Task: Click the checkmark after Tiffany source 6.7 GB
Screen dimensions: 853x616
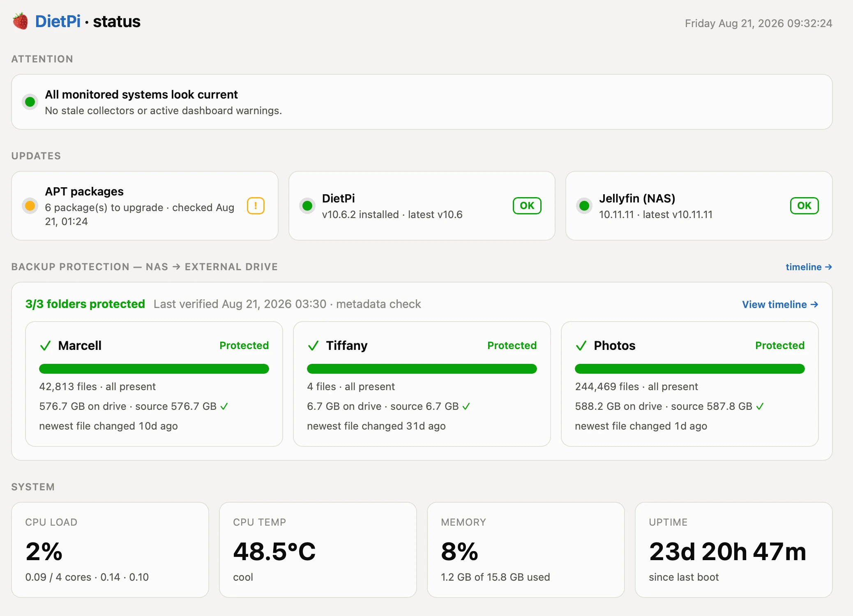Action: (466, 406)
